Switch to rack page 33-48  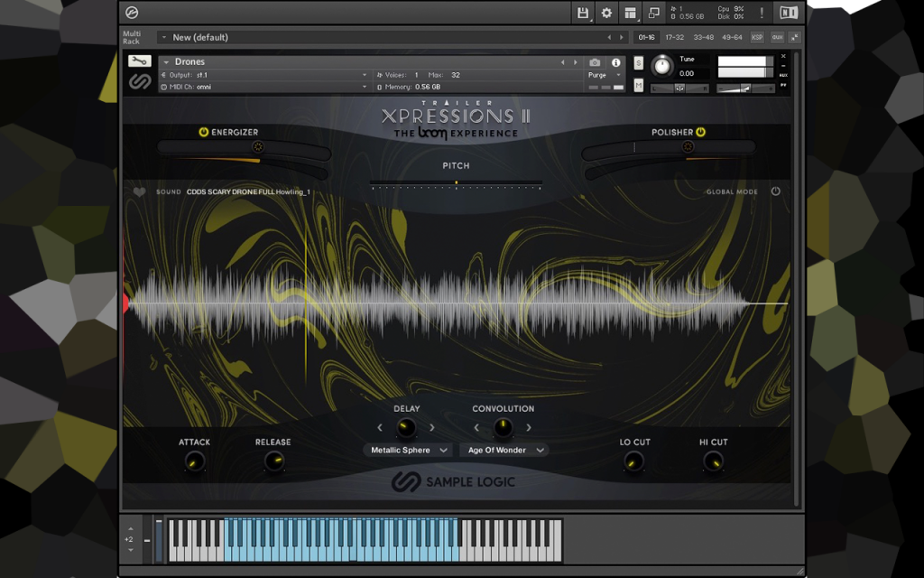pyautogui.click(x=704, y=37)
